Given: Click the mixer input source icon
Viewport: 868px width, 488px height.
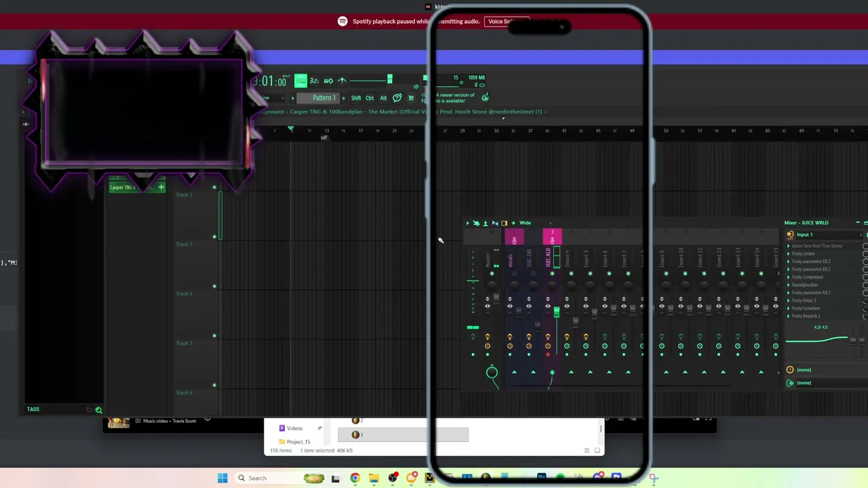Looking at the screenshot, I should pos(790,235).
